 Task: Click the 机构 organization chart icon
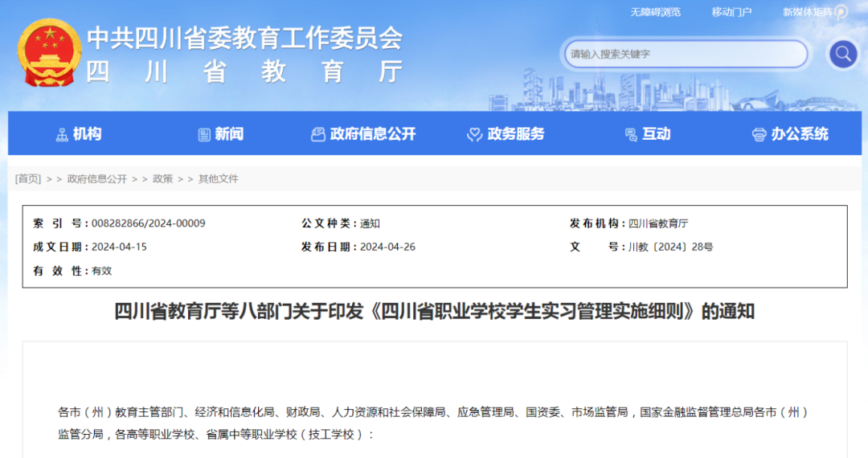tap(62, 135)
